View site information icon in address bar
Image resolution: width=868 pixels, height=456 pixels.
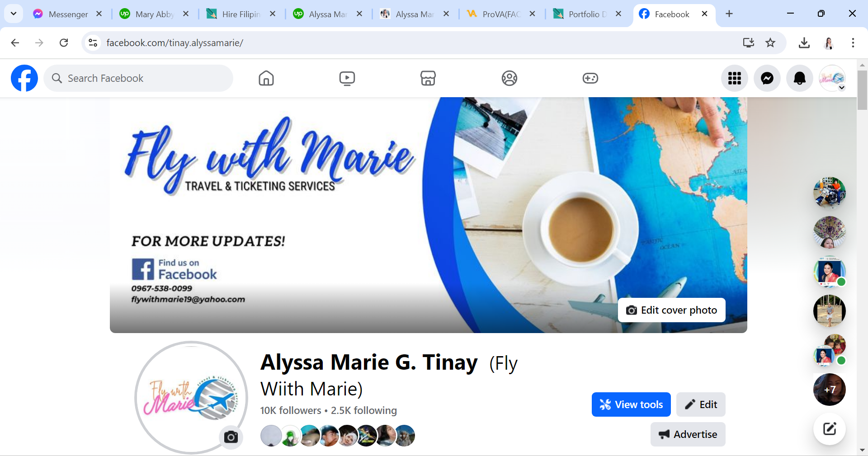tap(93, 42)
